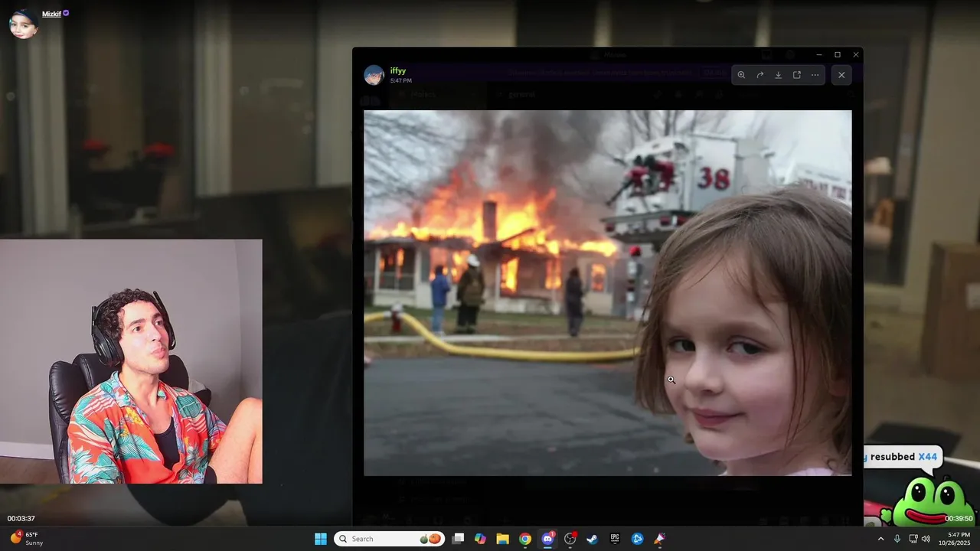Click iffyy's avatar in image viewer
The image size is (980, 551).
[374, 75]
